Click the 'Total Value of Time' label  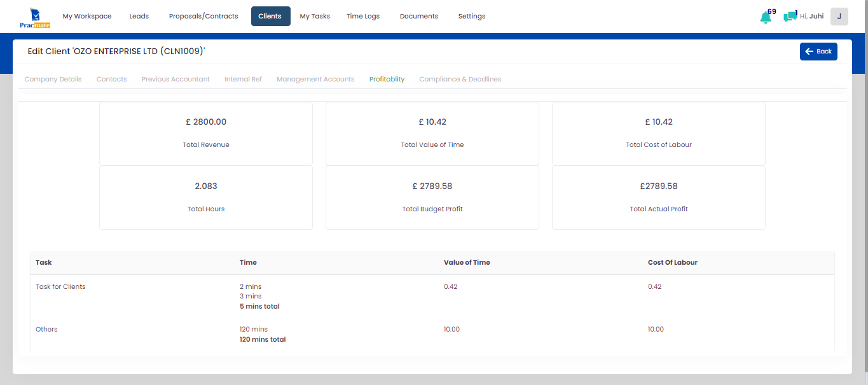tap(432, 145)
